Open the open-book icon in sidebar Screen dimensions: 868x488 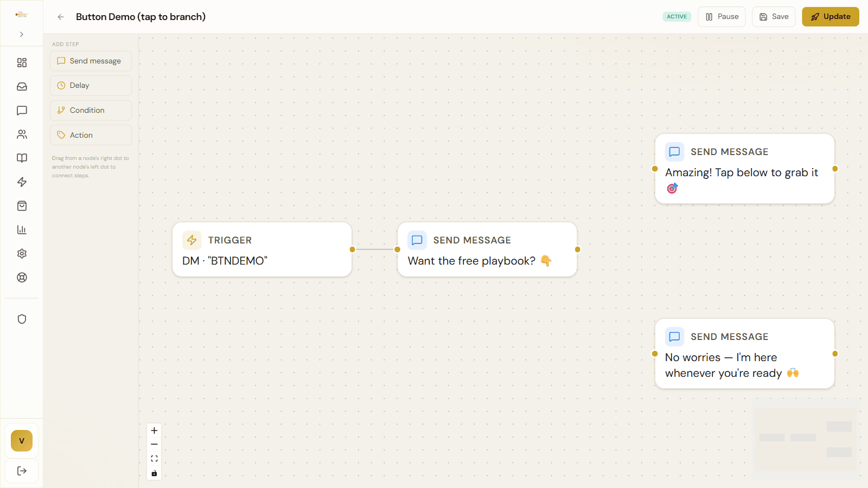[x=22, y=158]
